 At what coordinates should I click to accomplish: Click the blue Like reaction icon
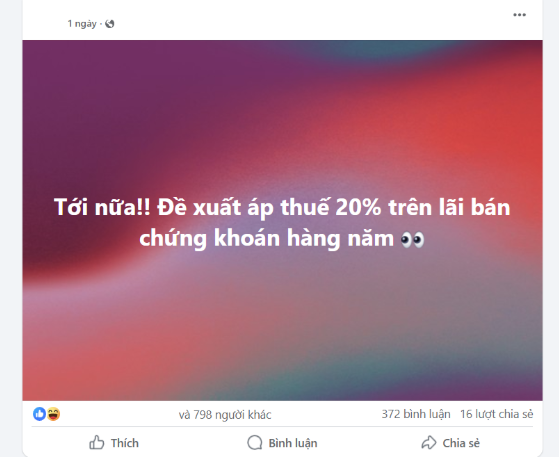[40, 414]
